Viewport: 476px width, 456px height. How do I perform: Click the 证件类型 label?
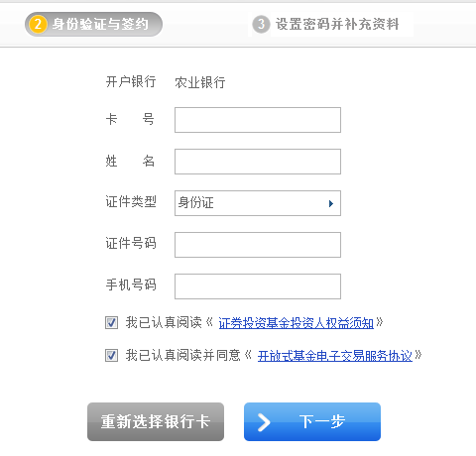[131, 201]
